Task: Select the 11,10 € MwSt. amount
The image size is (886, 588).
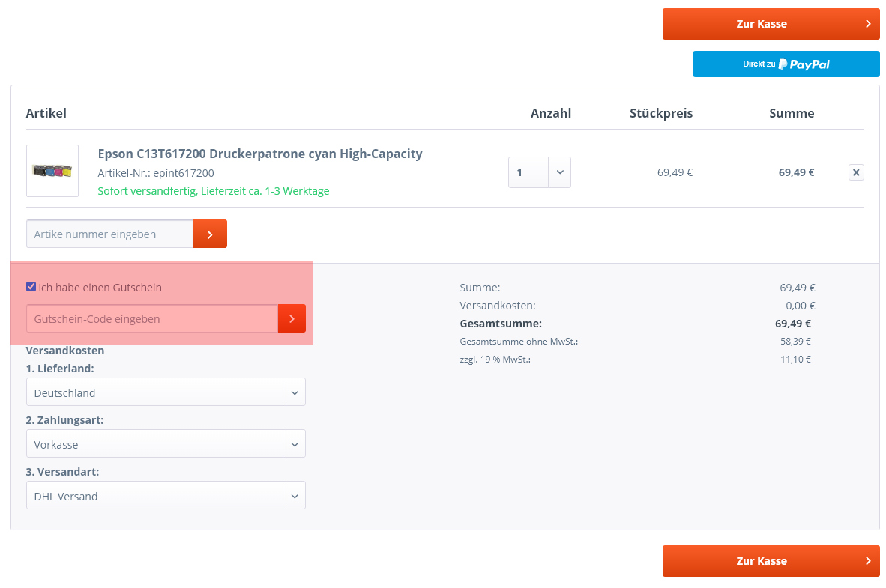Action: 795,360
